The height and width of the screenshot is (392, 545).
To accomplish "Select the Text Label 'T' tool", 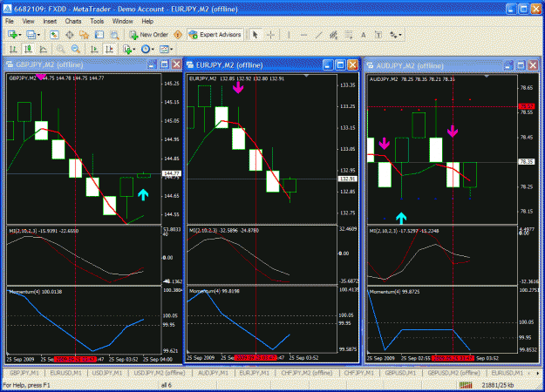I will (x=378, y=34).
